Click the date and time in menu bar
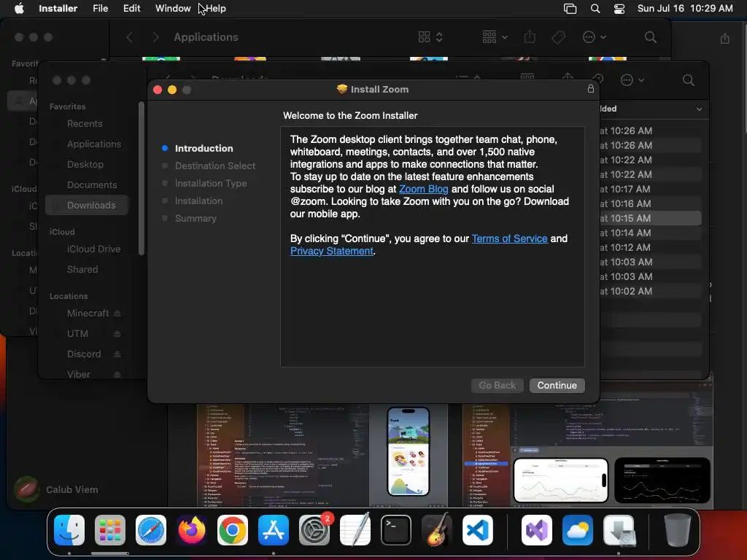This screenshot has height=560, width=747. click(x=684, y=9)
